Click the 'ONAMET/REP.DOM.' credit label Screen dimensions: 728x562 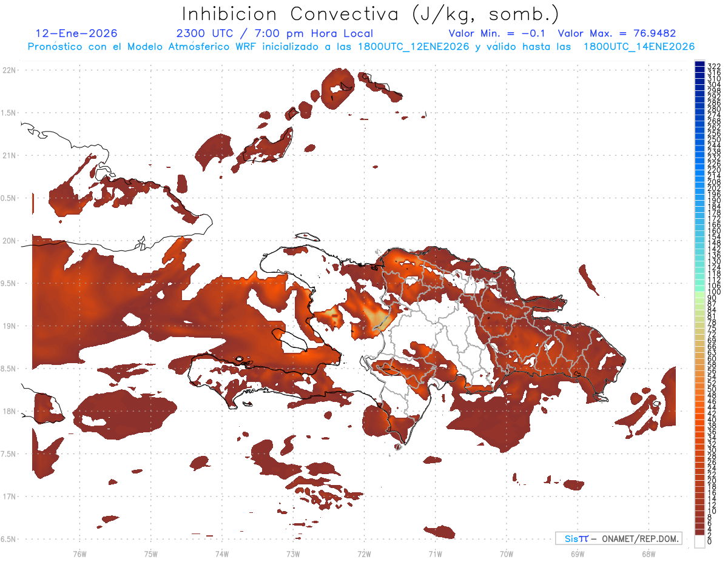point(641,538)
